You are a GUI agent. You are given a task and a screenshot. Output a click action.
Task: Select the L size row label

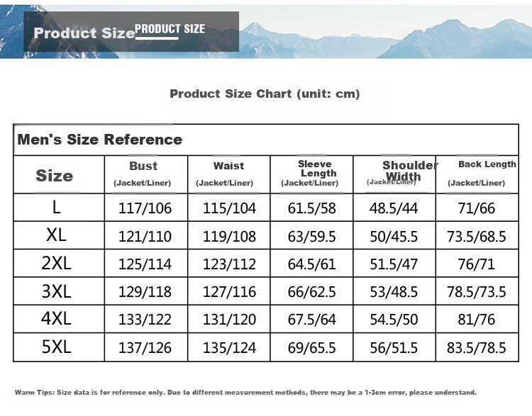click(x=56, y=207)
